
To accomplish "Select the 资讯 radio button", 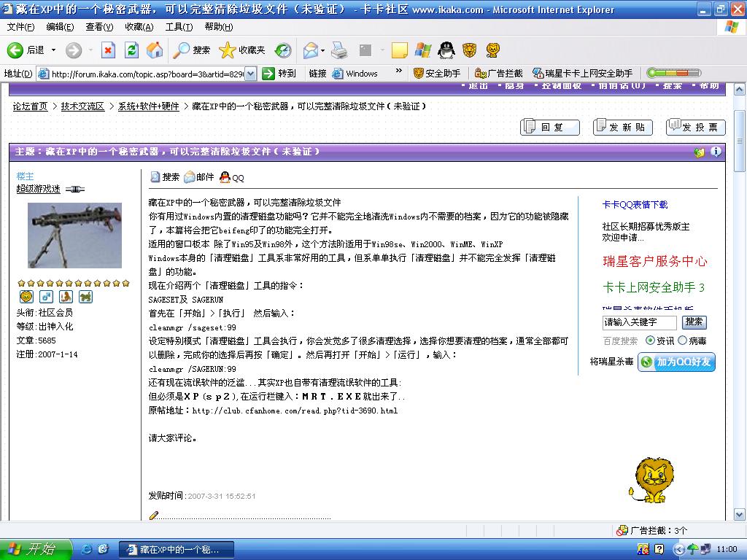I will coord(650,341).
